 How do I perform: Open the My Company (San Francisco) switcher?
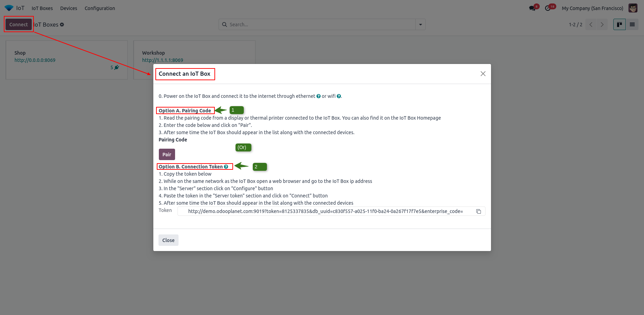click(592, 8)
